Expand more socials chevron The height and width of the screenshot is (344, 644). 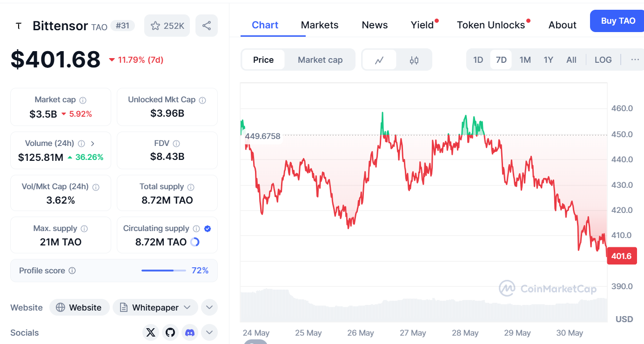(209, 332)
